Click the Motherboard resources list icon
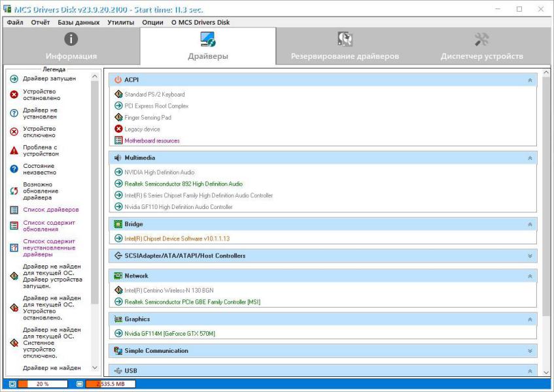554x392 pixels. (119, 140)
